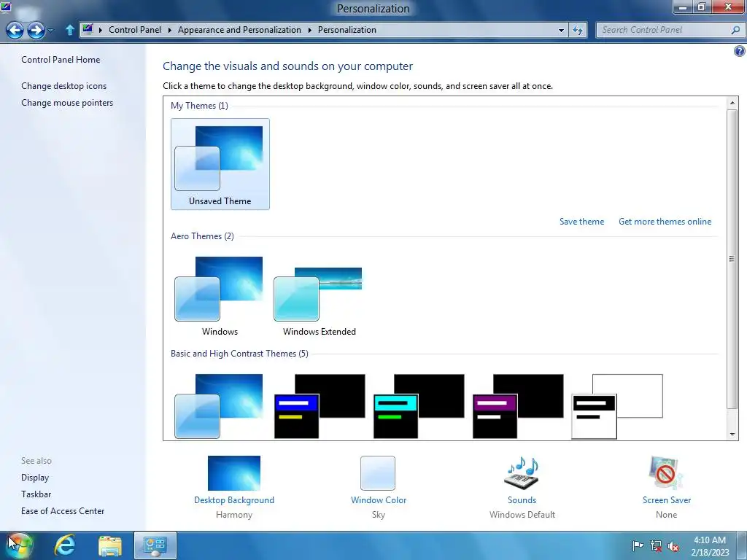Expand the arrow before Control Panel breadcrumb
Image resolution: width=747 pixels, height=560 pixels.
(x=101, y=30)
